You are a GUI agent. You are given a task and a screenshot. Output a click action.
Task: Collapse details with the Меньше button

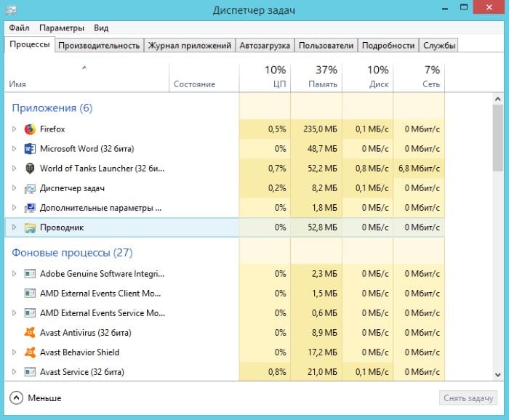coord(36,398)
